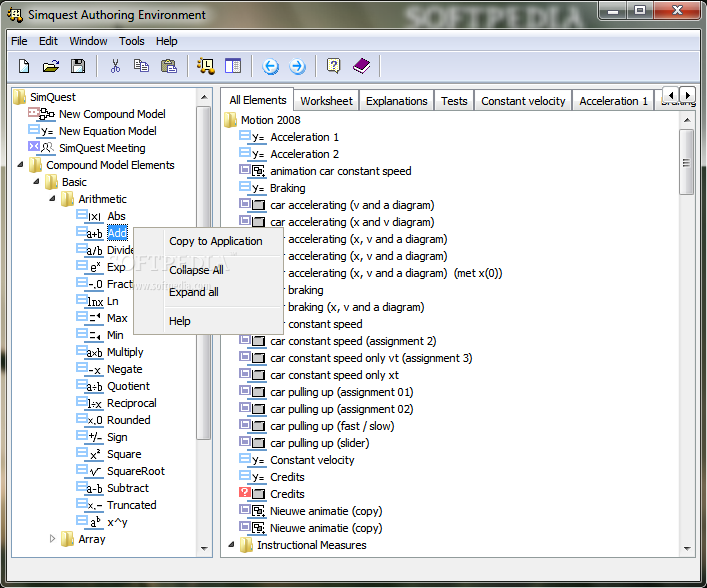Switch to the Explanations tab

(397, 101)
